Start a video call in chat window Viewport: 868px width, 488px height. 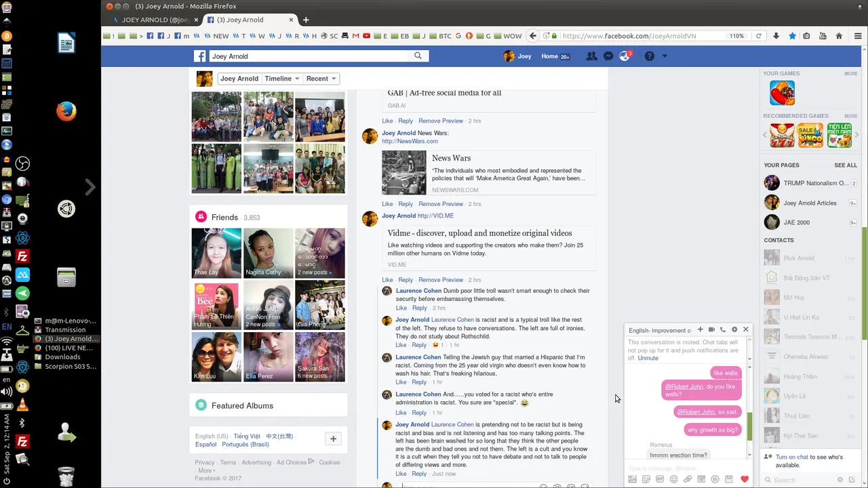click(x=711, y=329)
